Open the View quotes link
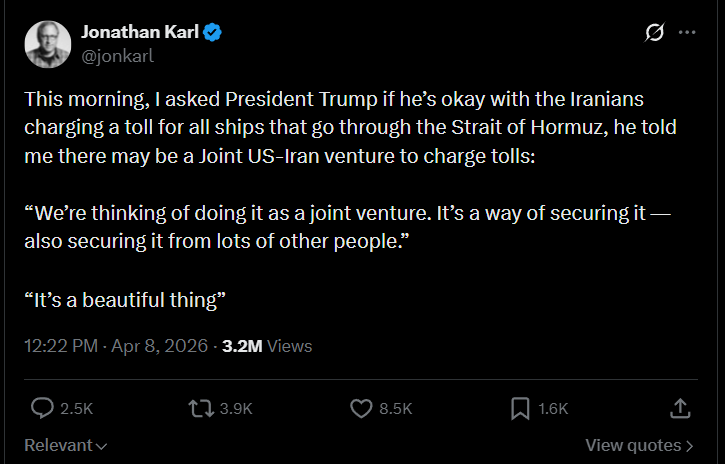The width and height of the screenshot is (725, 464). pyautogui.click(x=640, y=445)
